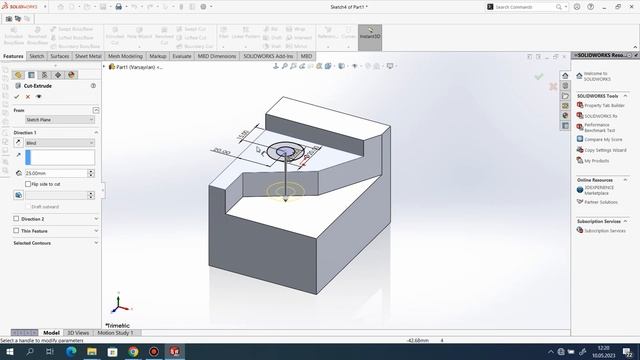Image resolution: width=640 pixels, height=360 pixels.
Task: Open Design Library task pane tab
Action: (565, 86)
